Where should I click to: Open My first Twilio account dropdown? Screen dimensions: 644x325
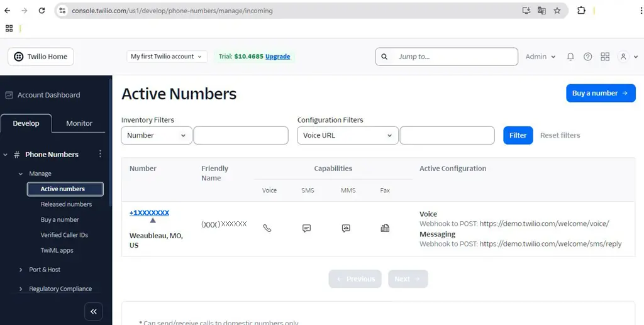point(166,57)
